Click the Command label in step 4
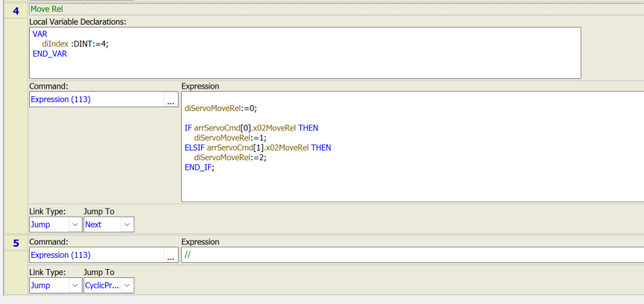644x304 pixels. [x=48, y=86]
